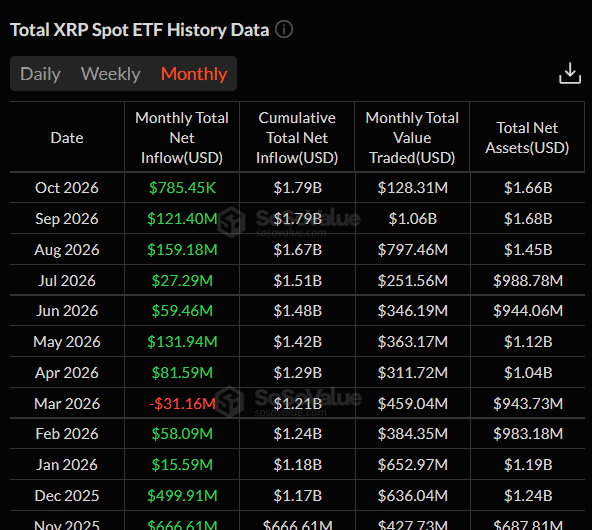Click the Date column header

tap(67, 138)
